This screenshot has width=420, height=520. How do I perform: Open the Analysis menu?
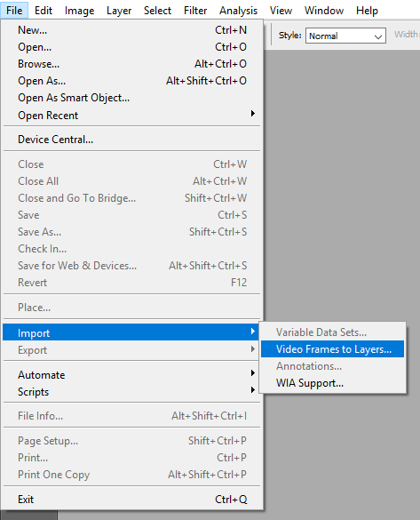239,11
